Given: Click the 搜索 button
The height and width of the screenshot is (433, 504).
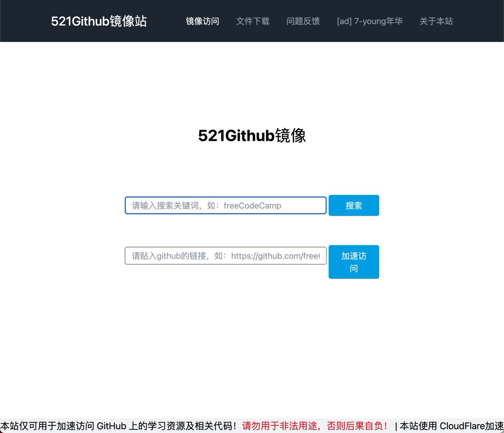Looking at the screenshot, I should [x=354, y=206].
